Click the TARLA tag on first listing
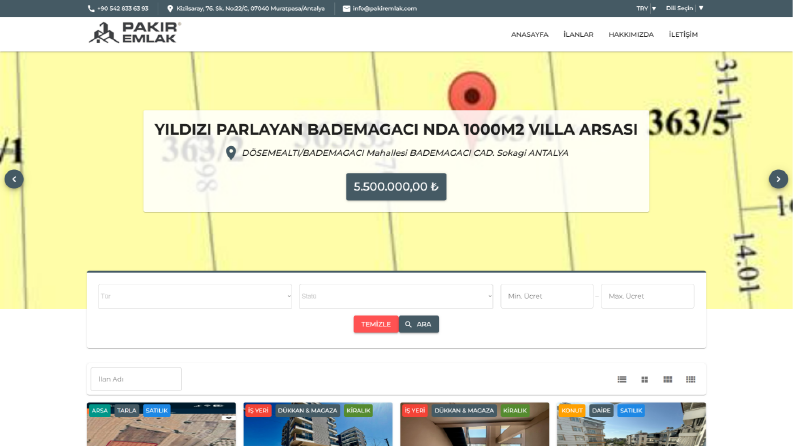This screenshot has height=446, width=793. 127,411
